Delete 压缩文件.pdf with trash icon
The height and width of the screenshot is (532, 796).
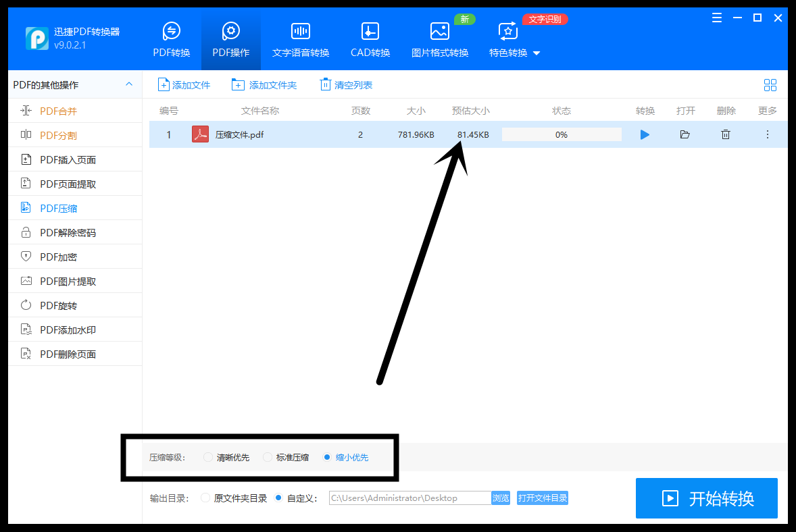pyautogui.click(x=726, y=134)
